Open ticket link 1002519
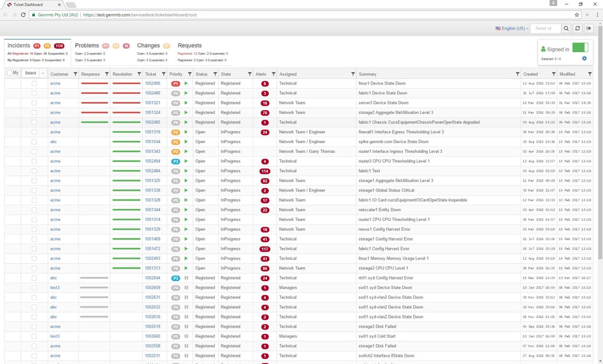This screenshot has width=603, height=364. (153, 326)
